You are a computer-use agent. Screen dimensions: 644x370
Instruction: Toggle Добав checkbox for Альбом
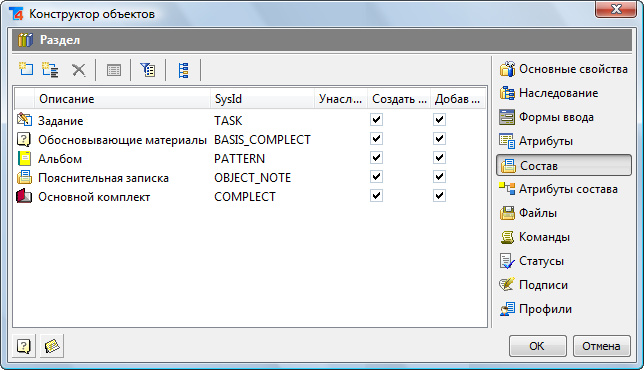coord(439,158)
